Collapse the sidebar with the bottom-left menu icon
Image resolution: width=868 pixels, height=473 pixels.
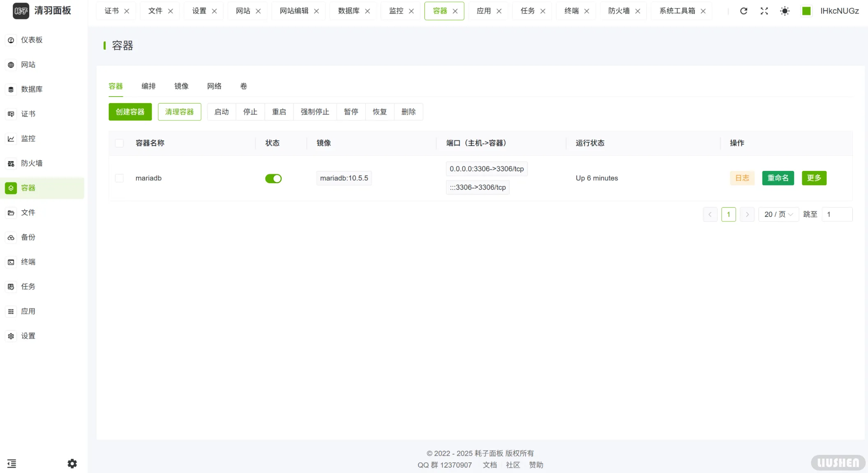pos(12,464)
